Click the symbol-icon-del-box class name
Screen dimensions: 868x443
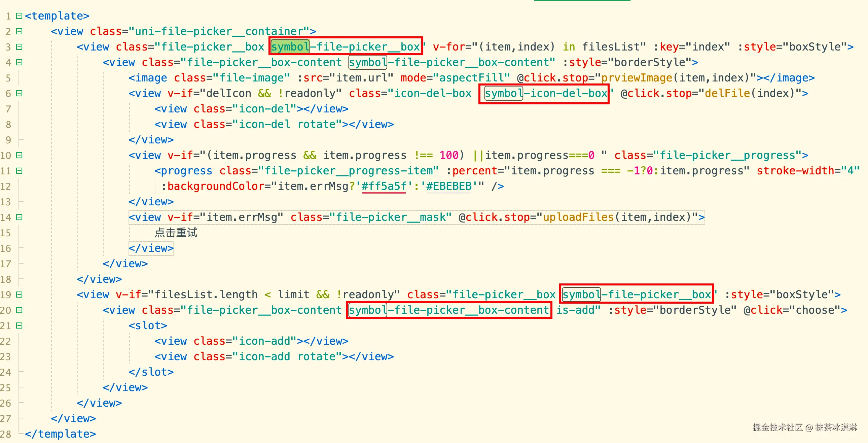pos(546,93)
